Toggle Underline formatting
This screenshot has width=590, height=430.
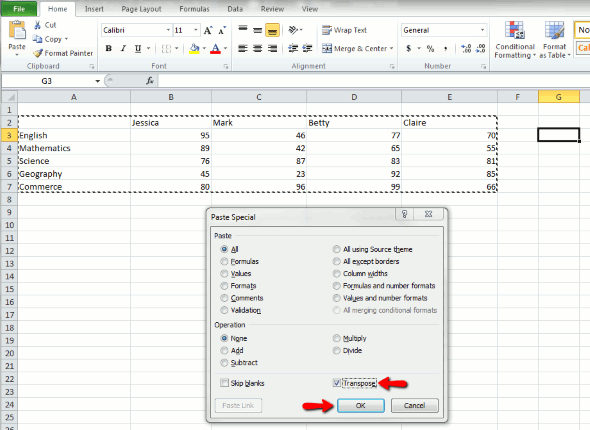138,48
